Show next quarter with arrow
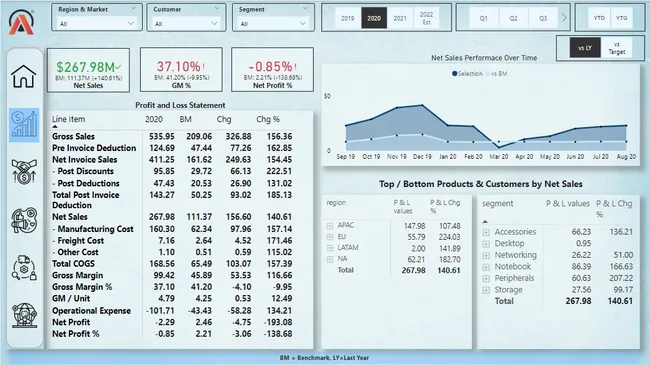The height and width of the screenshot is (365, 650). tap(564, 18)
